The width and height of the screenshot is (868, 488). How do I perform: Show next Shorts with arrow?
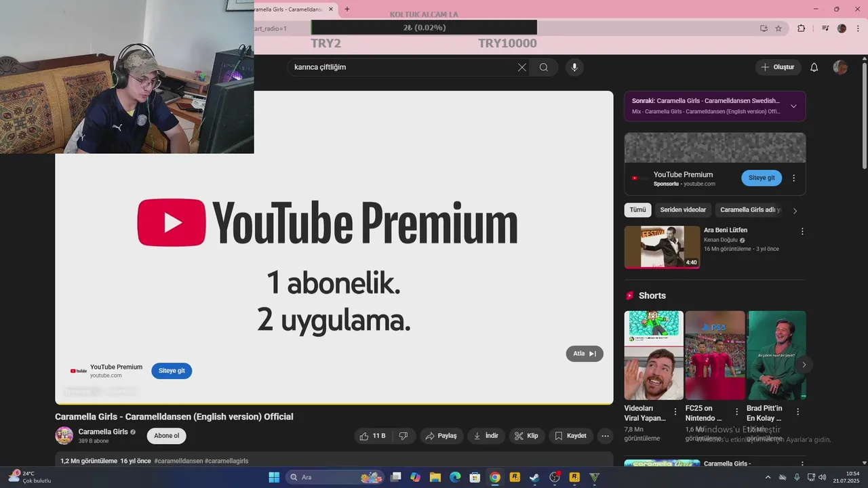click(x=804, y=365)
